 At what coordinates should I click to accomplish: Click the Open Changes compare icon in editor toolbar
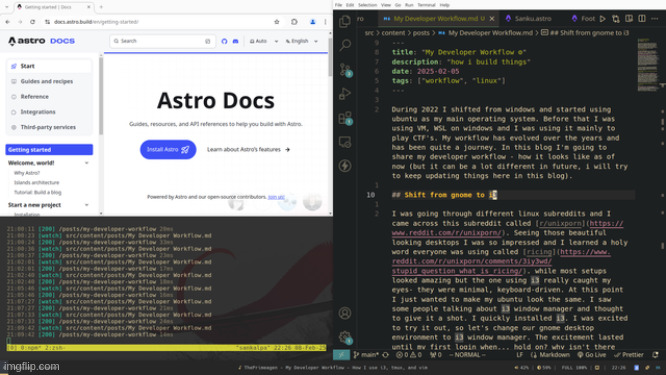click(x=616, y=19)
